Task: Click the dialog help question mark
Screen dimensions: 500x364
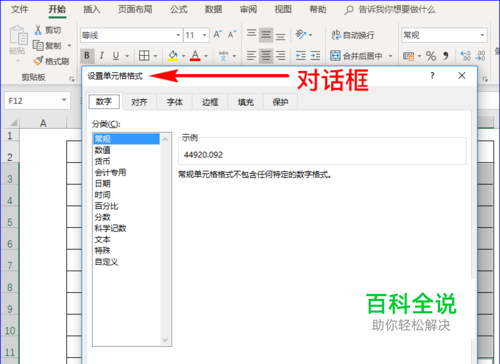Action: 432,76
